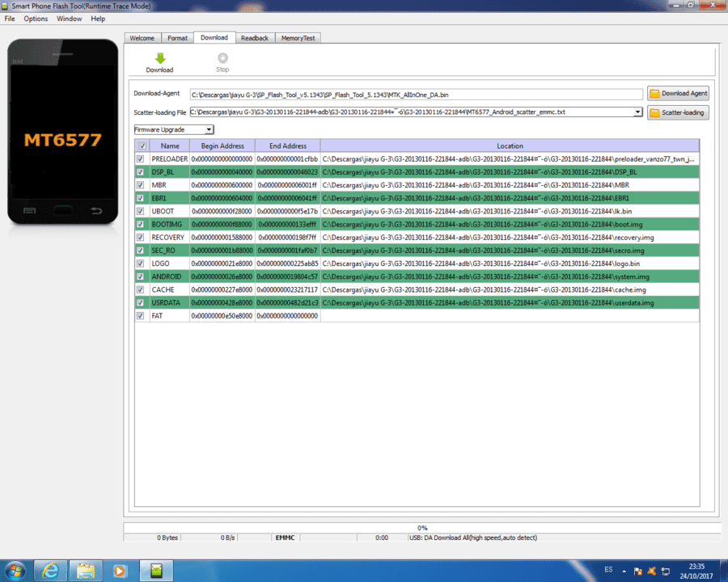Open the Window menu
728x582 pixels.
tap(70, 19)
